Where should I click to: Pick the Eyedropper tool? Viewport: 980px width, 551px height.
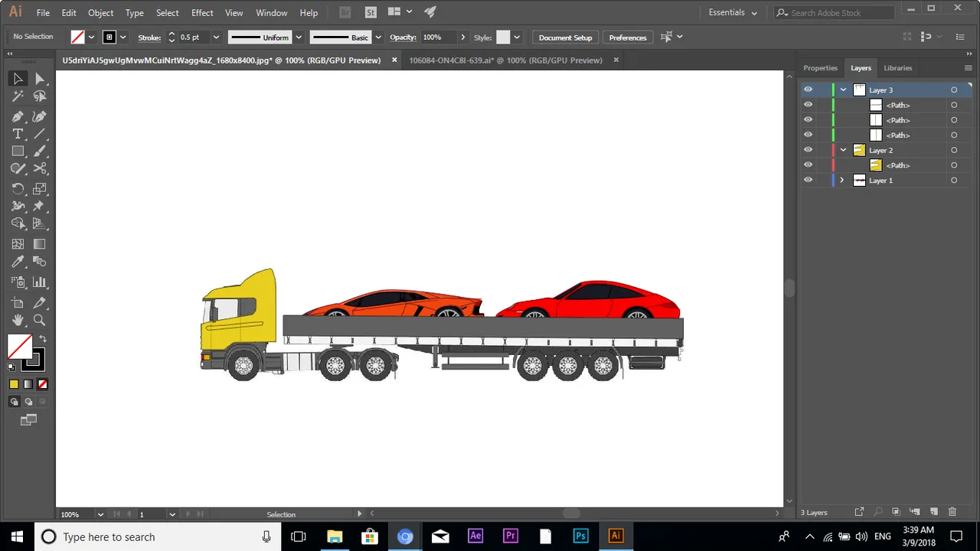(x=18, y=262)
